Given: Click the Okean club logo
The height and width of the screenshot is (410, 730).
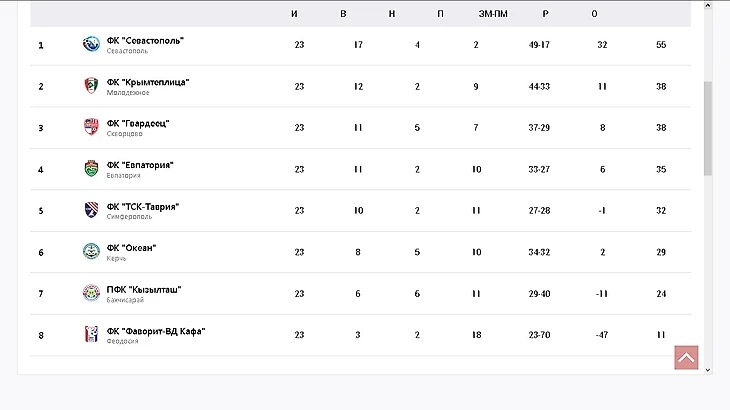Looking at the screenshot, I should (91, 251).
